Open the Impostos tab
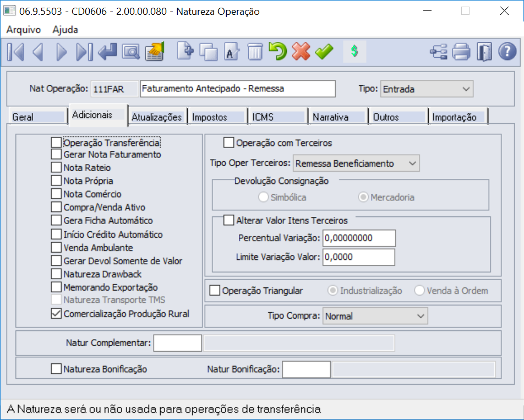The height and width of the screenshot is (420, 524). (217, 117)
